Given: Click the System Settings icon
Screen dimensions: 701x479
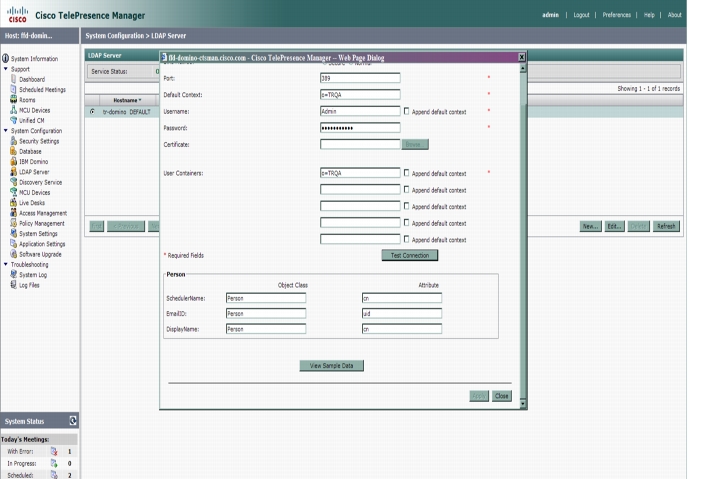Looking at the screenshot, I should [x=13, y=233].
